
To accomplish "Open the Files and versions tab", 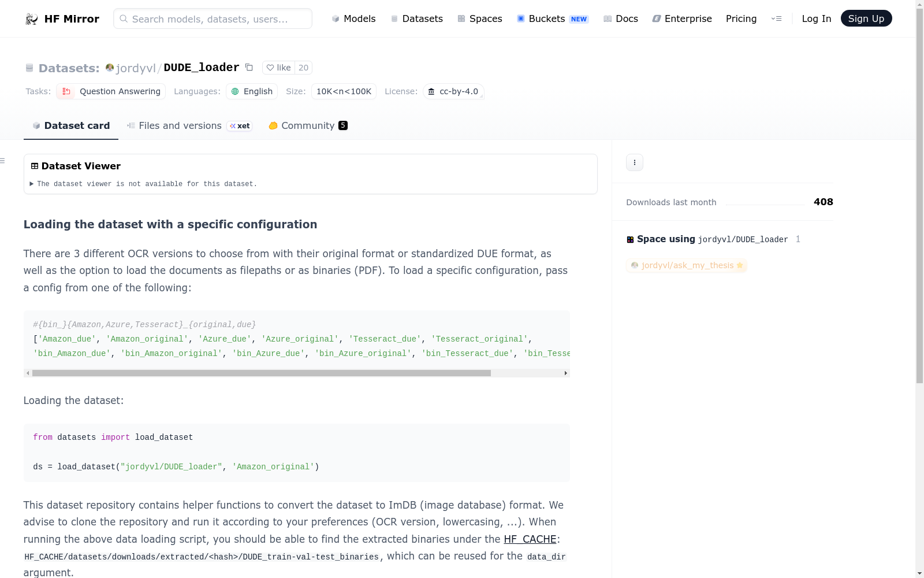I will point(189,125).
